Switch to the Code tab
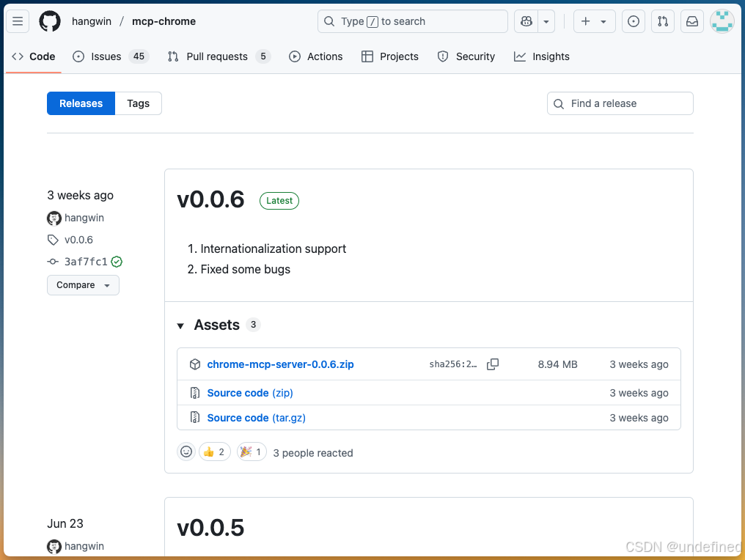Screen dimensions: 745x560 tap(33, 56)
